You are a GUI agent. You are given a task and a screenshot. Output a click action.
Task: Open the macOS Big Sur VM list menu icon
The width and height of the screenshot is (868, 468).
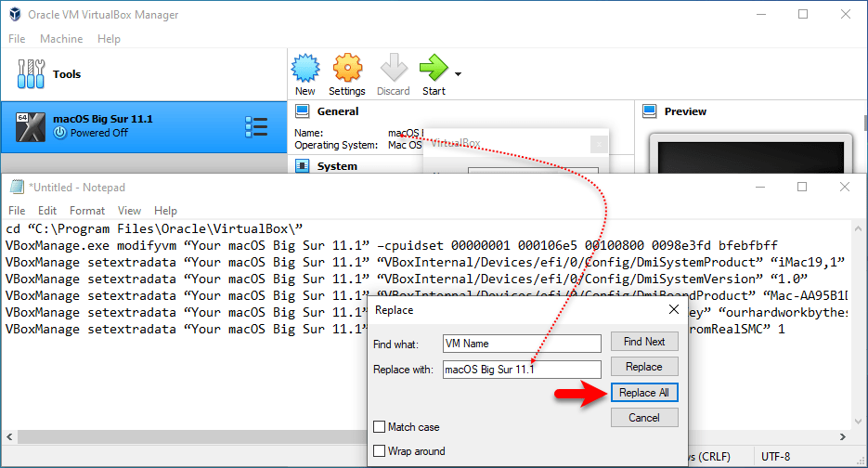256,127
